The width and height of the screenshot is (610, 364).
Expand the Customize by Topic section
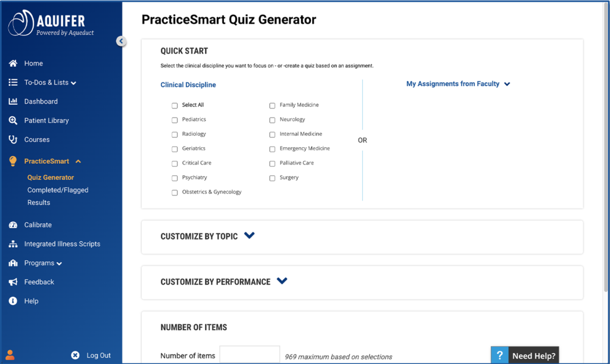pos(249,236)
